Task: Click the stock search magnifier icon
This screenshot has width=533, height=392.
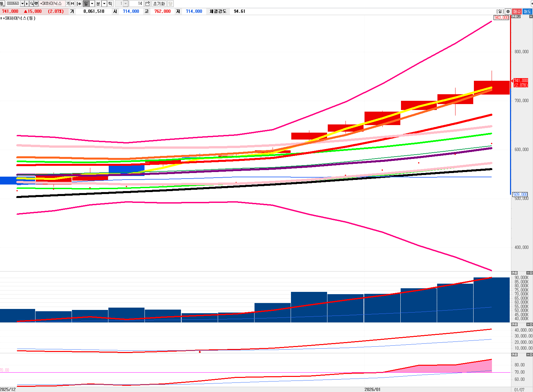Action: (32, 4)
